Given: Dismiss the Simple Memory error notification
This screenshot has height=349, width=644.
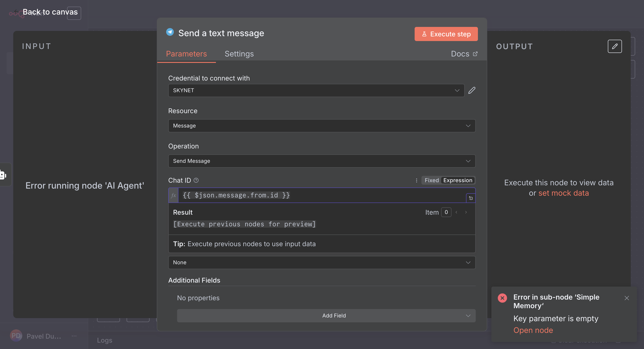Looking at the screenshot, I should [627, 298].
